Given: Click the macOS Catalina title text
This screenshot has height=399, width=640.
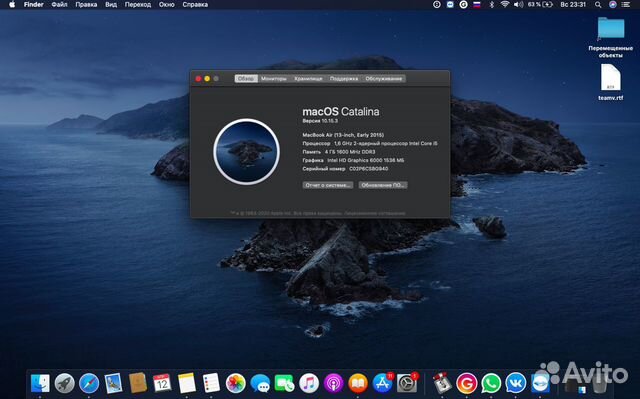Looking at the screenshot, I should pos(341,111).
